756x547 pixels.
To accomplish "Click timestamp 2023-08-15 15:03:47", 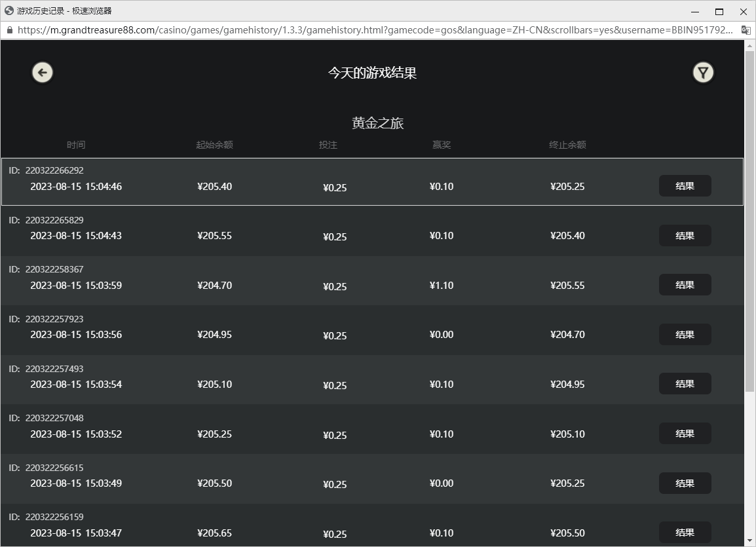I will click(x=76, y=533).
